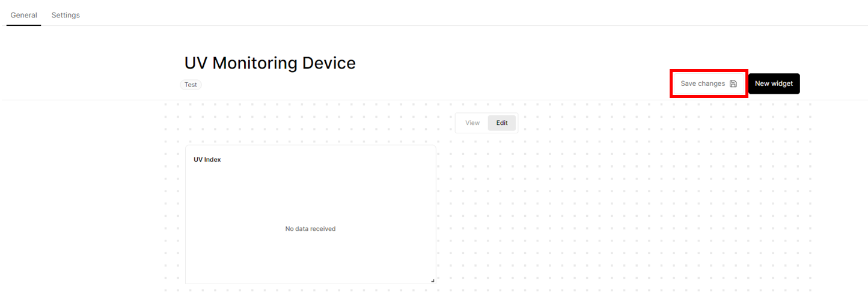Click the widget resize handle corner icon

(432, 280)
